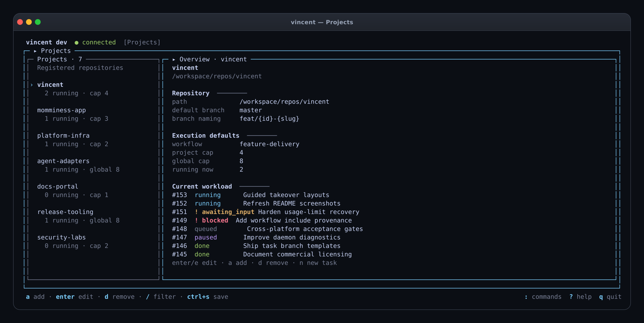The image size is (644, 323).
Task: Click the 'q quit' footer hint
Action: [x=610, y=297]
